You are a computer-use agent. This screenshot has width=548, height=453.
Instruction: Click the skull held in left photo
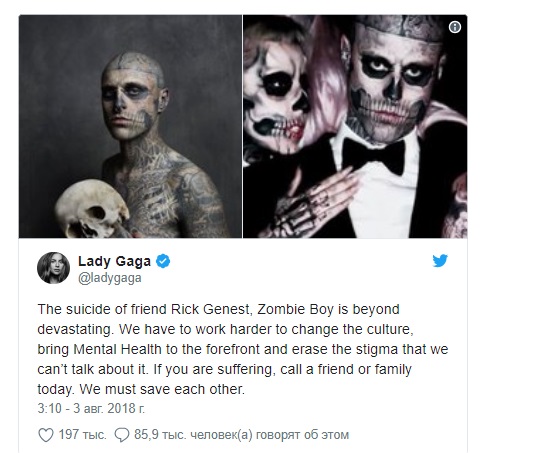click(x=92, y=208)
